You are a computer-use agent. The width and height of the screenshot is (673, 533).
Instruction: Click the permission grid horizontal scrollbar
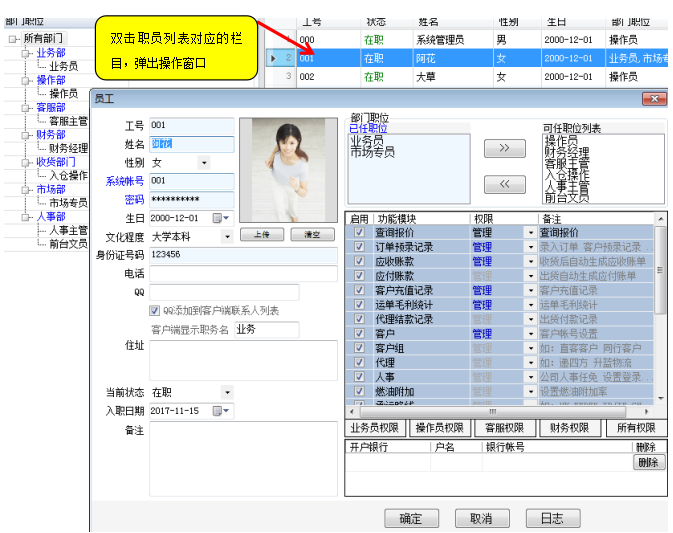click(500, 411)
